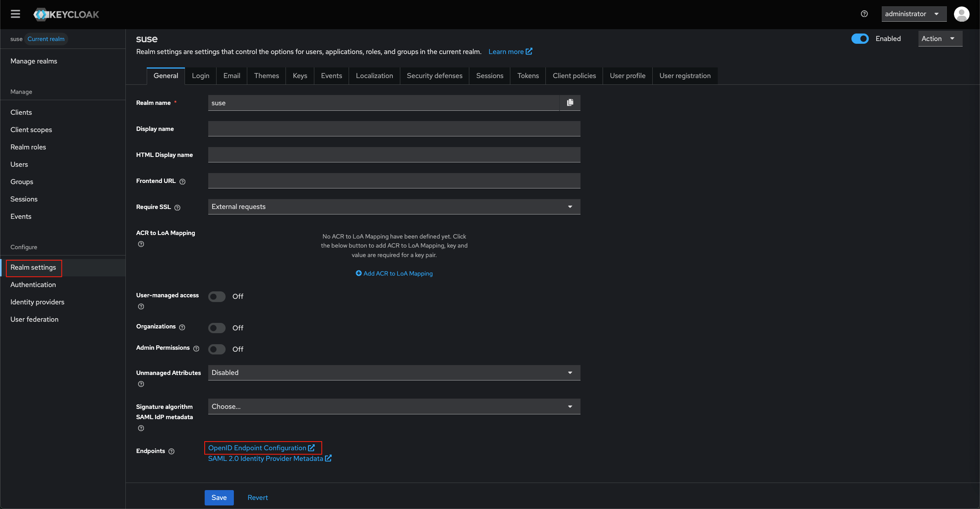Copy the realm name with the clipboard icon
980x509 pixels.
click(570, 103)
